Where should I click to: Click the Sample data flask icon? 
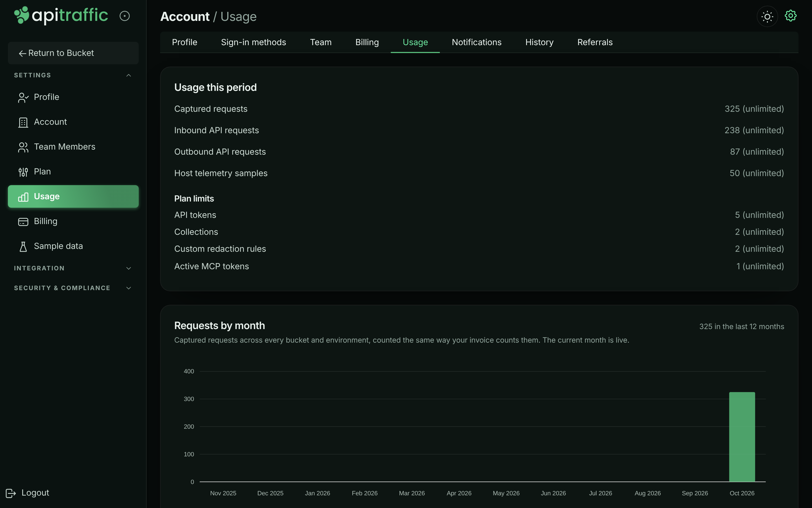pos(23,247)
